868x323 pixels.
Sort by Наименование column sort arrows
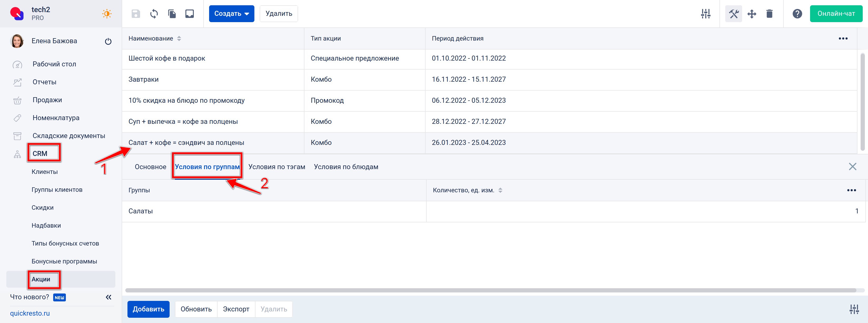click(179, 38)
